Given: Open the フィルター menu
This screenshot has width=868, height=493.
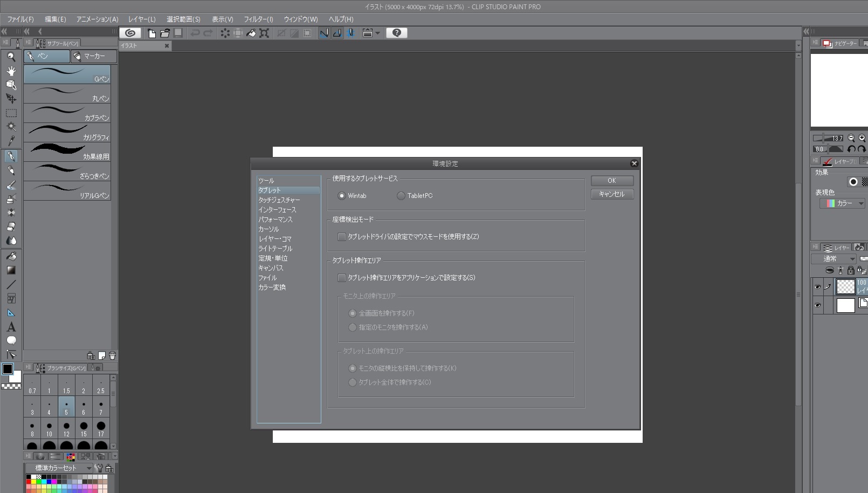Looking at the screenshot, I should coord(258,19).
